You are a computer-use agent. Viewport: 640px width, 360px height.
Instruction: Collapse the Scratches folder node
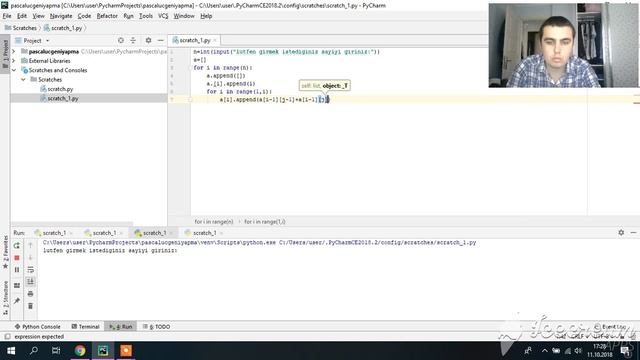coord(23,80)
